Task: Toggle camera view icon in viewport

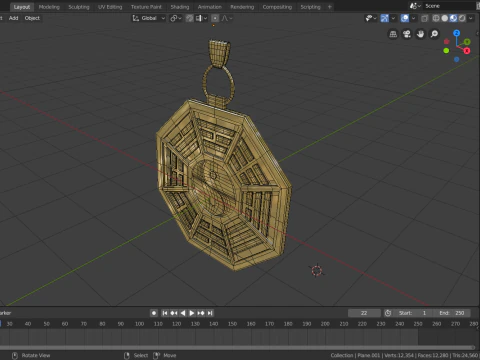Action: pos(407,34)
